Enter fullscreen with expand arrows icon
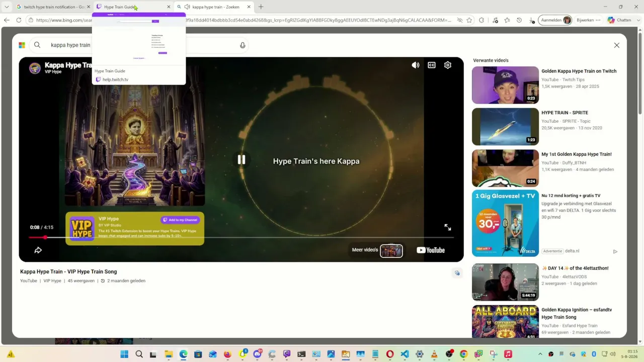Screen dimensions: 644x362 point(448,227)
